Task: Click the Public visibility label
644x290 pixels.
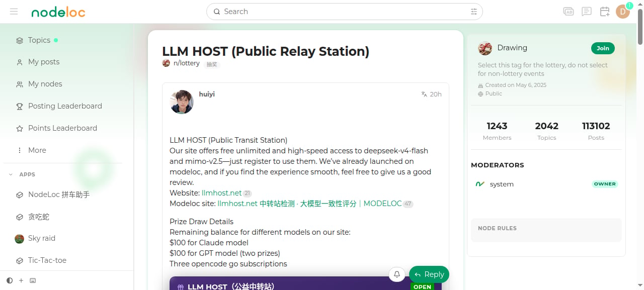Action: (x=494, y=93)
